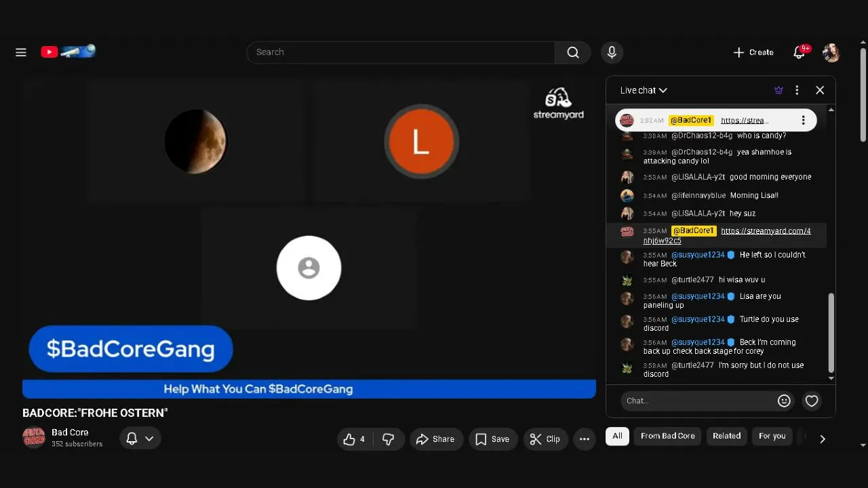The image size is (868, 488).
Task: Click susyque1234 'Turtle do you use discord'
Action: (716, 323)
